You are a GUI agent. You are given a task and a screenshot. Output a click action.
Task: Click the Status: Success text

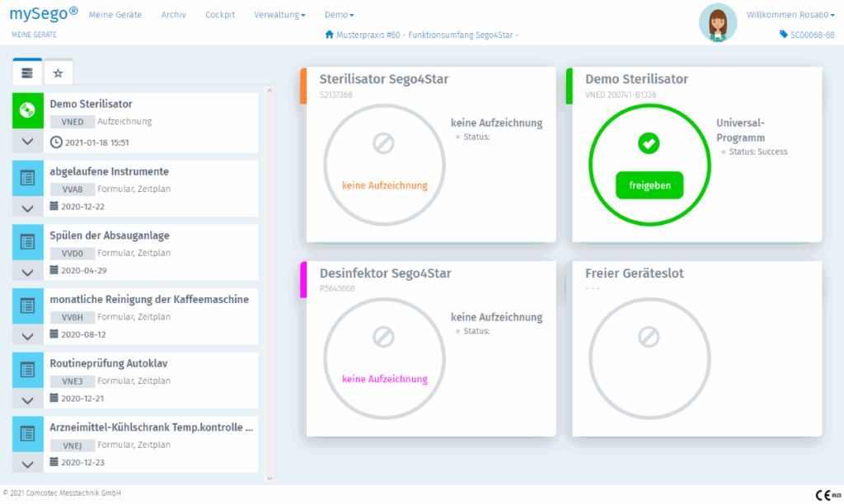[x=758, y=152]
